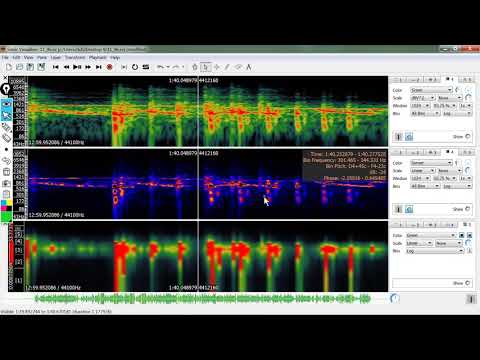Create a new session with the toolbar icon
Screen dimensions: 480x360
[9, 67]
